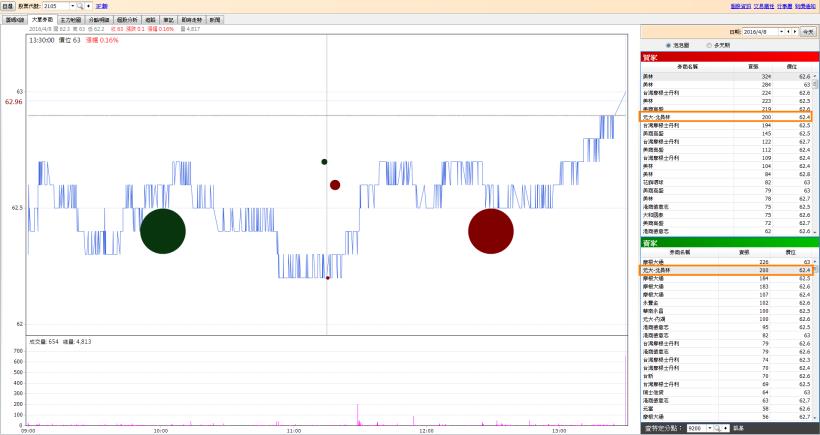Screen dimensions: 820x435
Task: Click the small dark red bubble near chart center
Action: pyautogui.click(x=335, y=185)
